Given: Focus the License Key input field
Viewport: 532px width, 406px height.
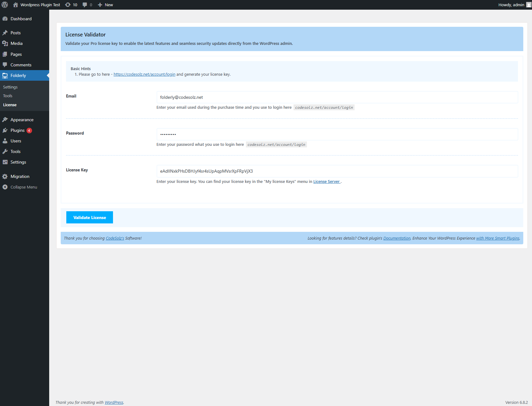Looking at the screenshot, I should click(337, 171).
